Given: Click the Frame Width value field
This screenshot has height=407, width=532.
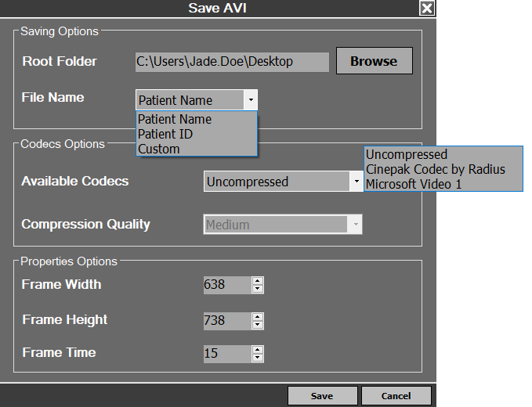Looking at the screenshot, I should [226, 285].
